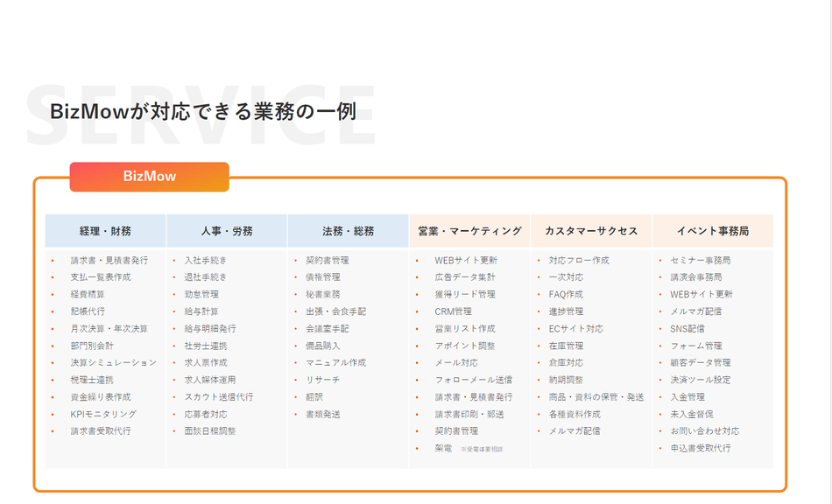Click the 月次決算・年次決算 item
Screen dimensions: 832x504
tap(109, 329)
